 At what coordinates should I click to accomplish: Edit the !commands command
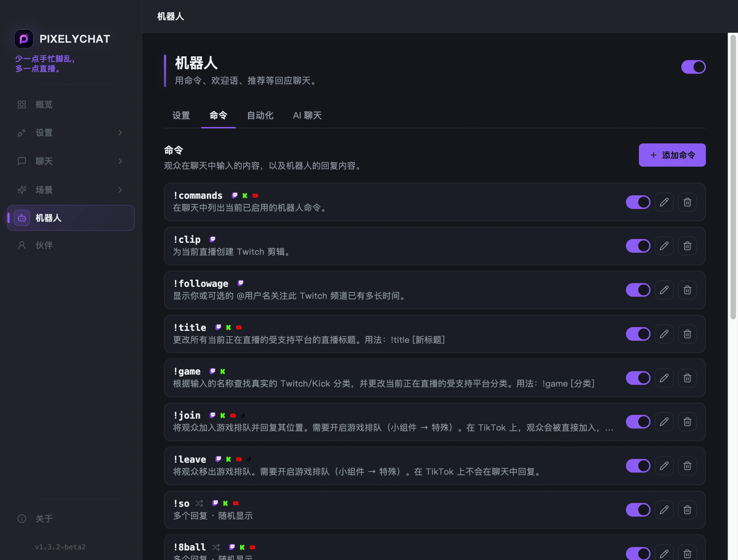(664, 202)
